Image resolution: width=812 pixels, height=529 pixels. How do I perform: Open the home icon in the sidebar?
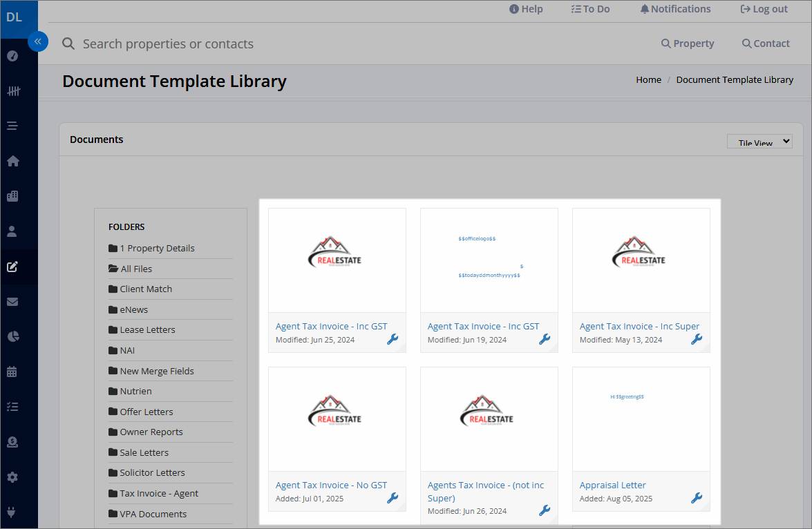tap(13, 161)
